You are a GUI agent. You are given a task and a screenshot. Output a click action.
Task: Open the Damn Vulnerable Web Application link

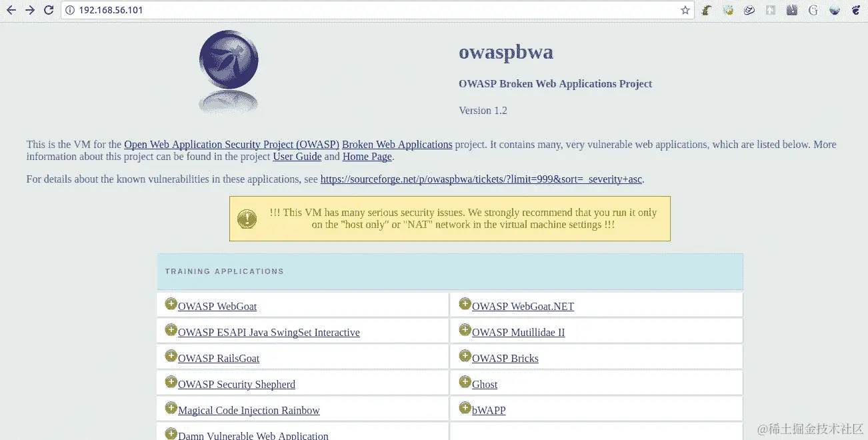[253, 435]
